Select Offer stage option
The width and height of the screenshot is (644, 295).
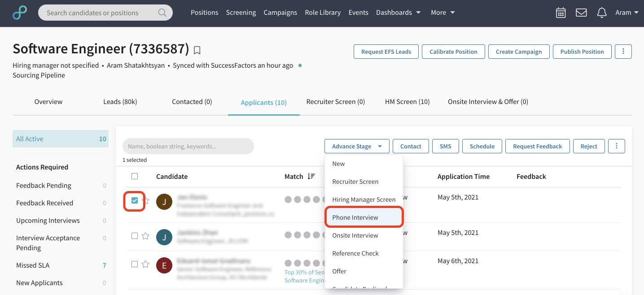coord(364,271)
